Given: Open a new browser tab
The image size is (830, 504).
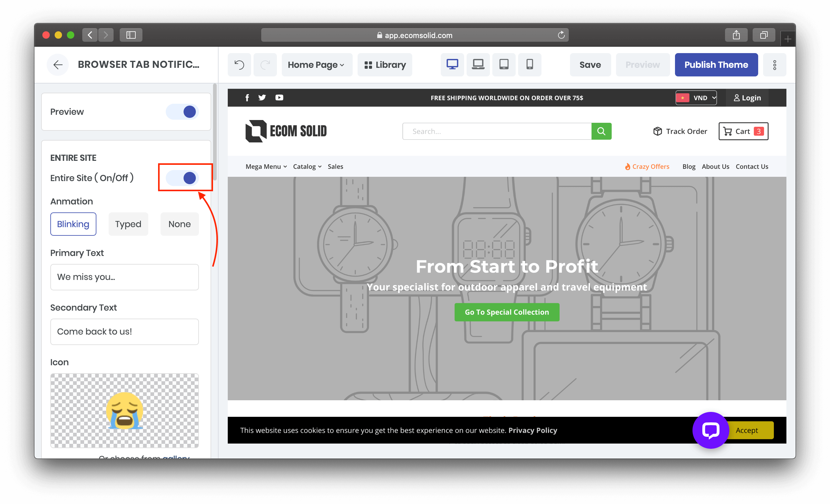Looking at the screenshot, I should pyautogui.click(x=788, y=39).
